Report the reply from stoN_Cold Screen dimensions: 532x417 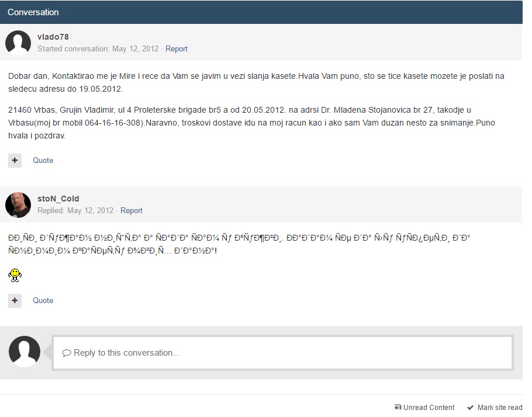click(132, 210)
